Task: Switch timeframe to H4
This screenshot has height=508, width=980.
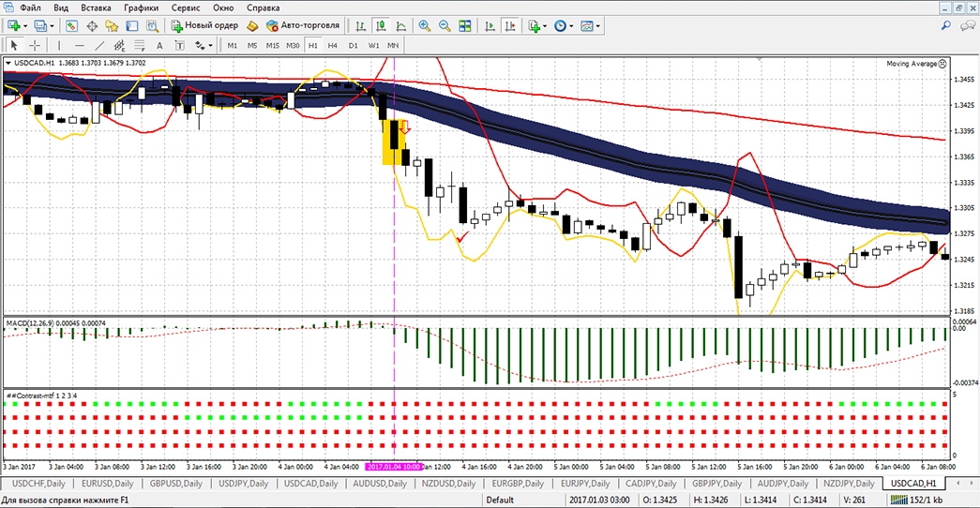Action: pyautogui.click(x=333, y=45)
